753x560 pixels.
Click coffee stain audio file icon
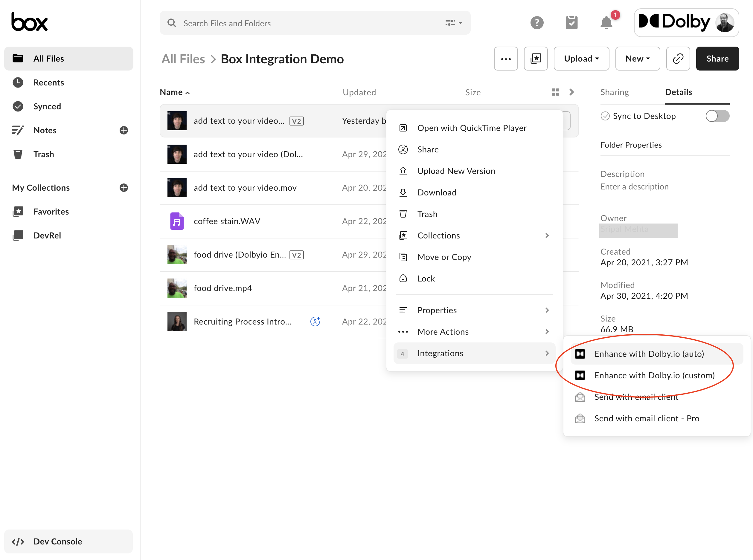click(177, 221)
